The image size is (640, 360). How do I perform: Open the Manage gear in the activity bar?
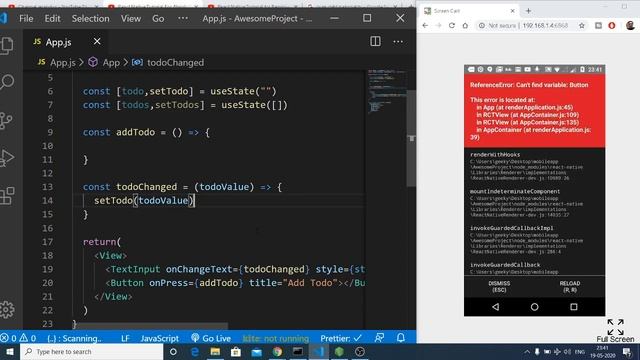pos(7,310)
